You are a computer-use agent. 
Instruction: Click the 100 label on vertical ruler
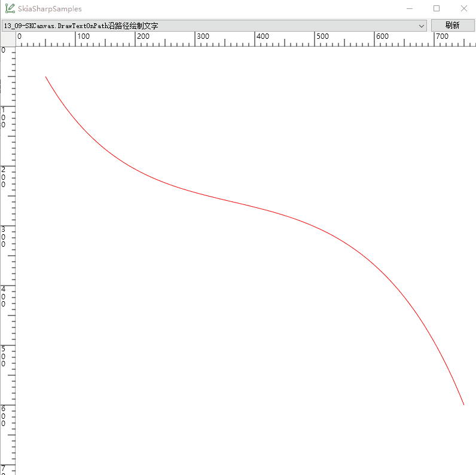[x=3, y=117]
